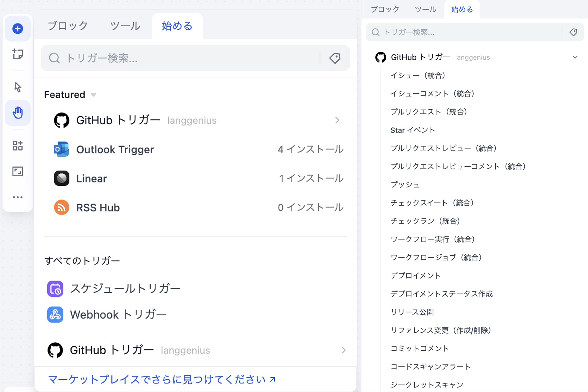Click the tag filter icon in right panel search
This screenshot has height=392, width=588.
(573, 32)
